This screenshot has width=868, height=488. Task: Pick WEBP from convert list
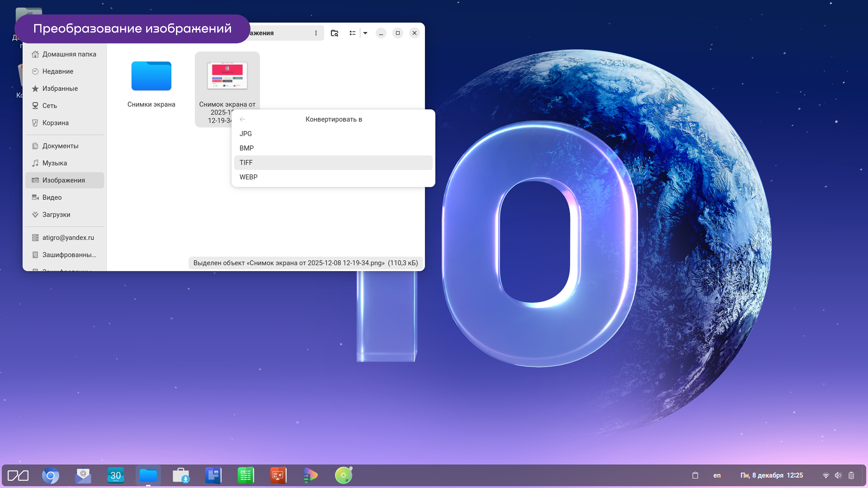248,177
